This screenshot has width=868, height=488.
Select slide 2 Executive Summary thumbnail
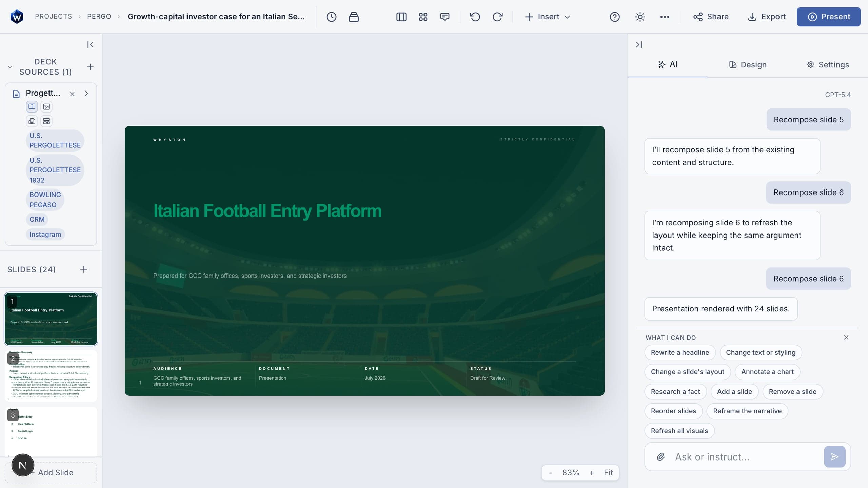point(51,376)
